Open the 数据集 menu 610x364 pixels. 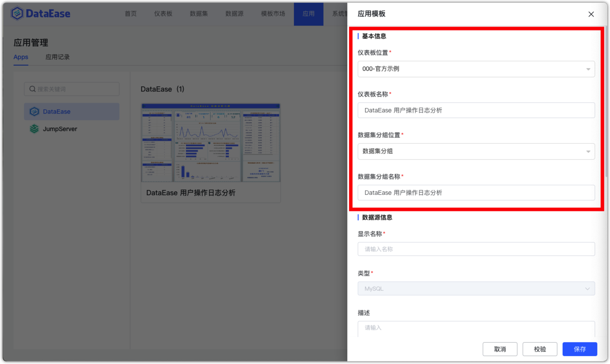[199, 13]
